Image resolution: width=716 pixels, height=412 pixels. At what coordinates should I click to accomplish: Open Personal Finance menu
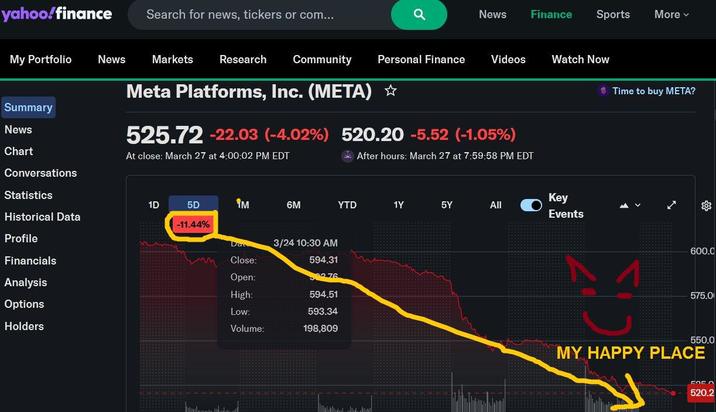[x=421, y=59]
